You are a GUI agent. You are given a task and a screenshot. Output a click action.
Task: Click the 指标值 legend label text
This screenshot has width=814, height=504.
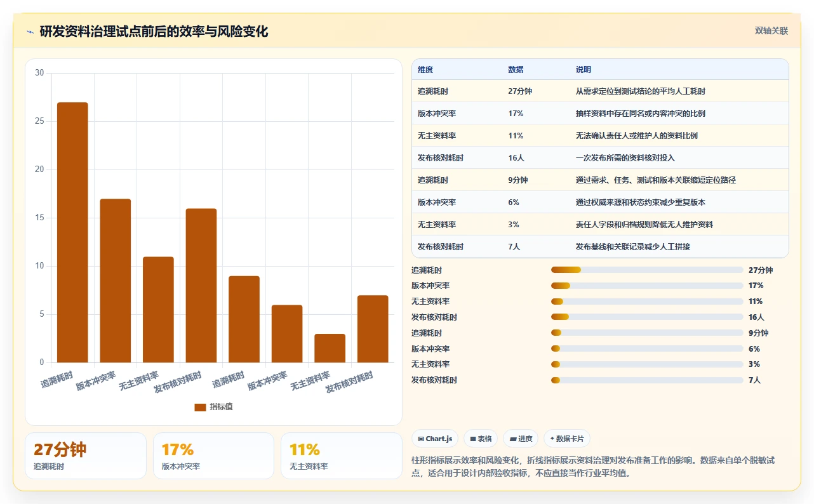(221, 407)
